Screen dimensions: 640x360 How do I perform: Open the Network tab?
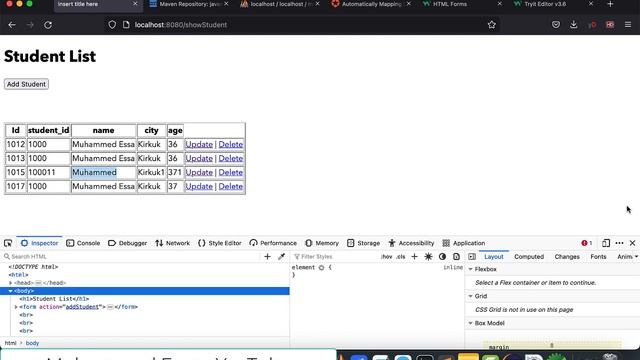click(173, 243)
